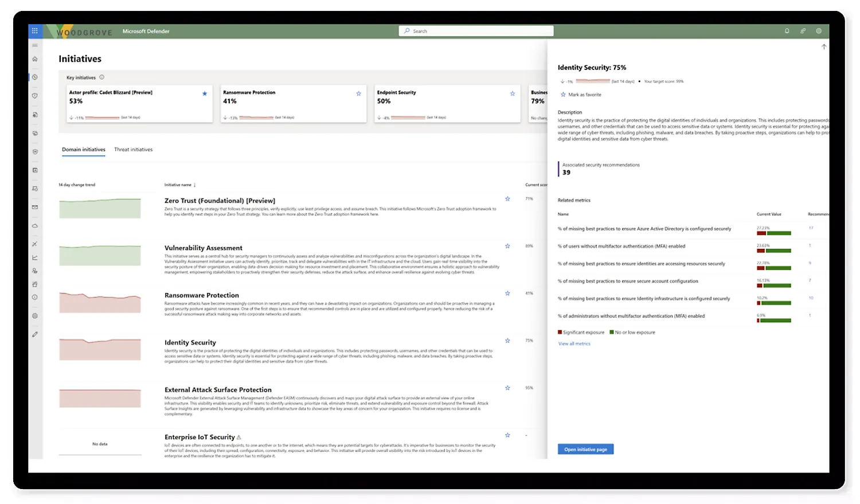Star the Vulnerability Assessment row

[x=507, y=246]
